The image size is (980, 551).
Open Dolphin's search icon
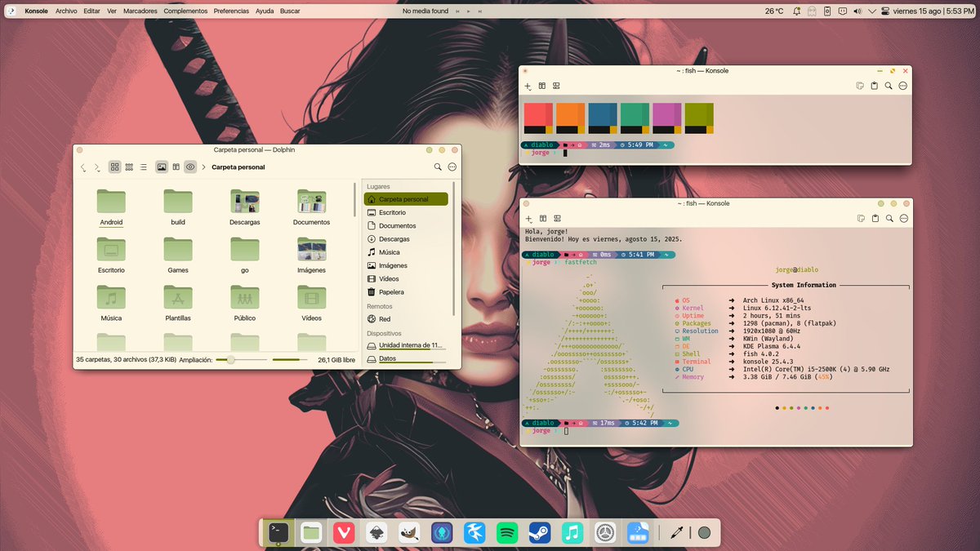point(438,167)
